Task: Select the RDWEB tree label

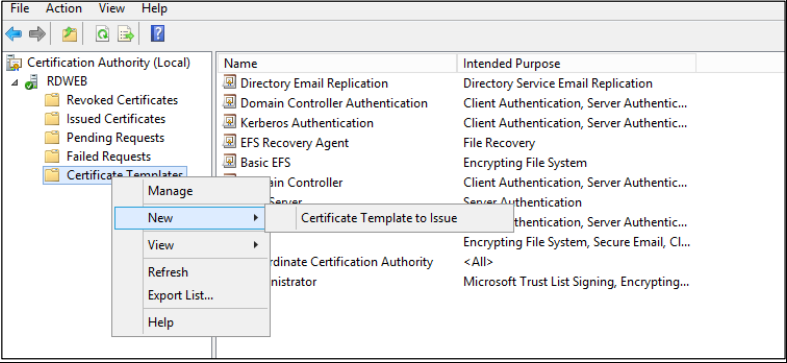Action: [67, 82]
